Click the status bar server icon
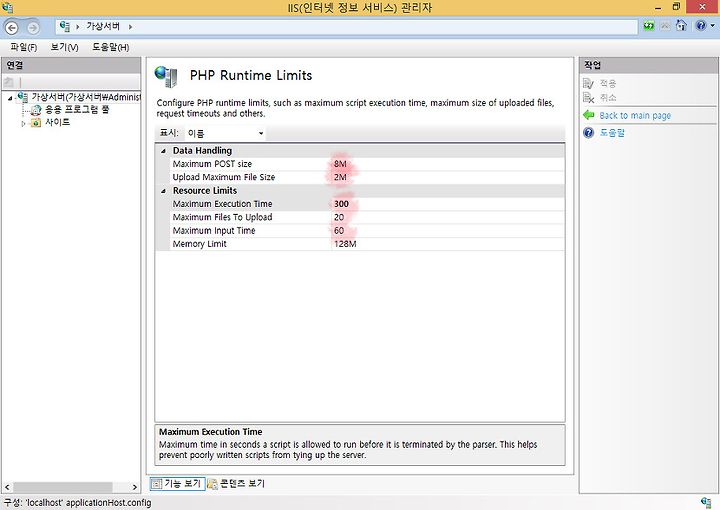The width and height of the screenshot is (720, 510). tap(706, 503)
